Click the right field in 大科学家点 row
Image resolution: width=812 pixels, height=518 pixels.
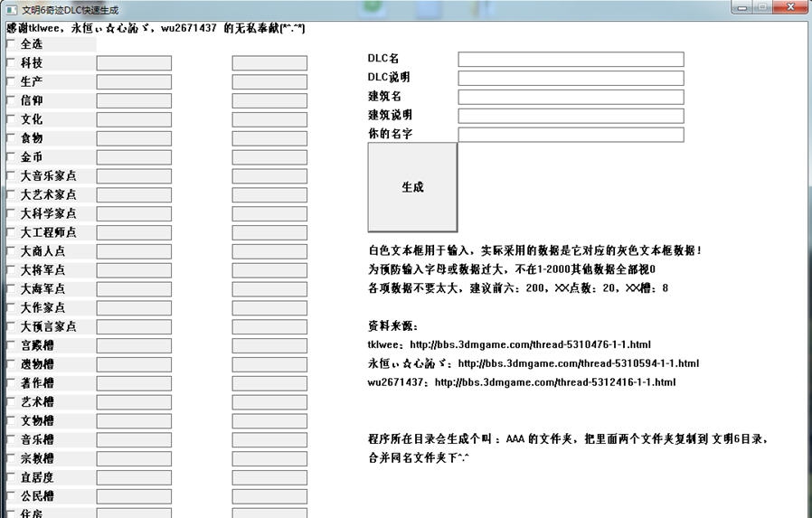pyautogui.click(x=269, y=213)
